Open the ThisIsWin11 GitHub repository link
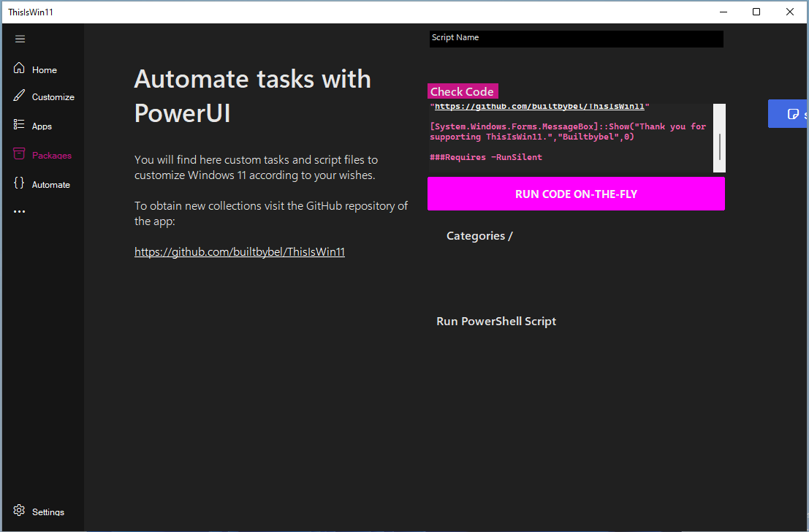This screenshot has height=532, width=809. coord(240,252)
